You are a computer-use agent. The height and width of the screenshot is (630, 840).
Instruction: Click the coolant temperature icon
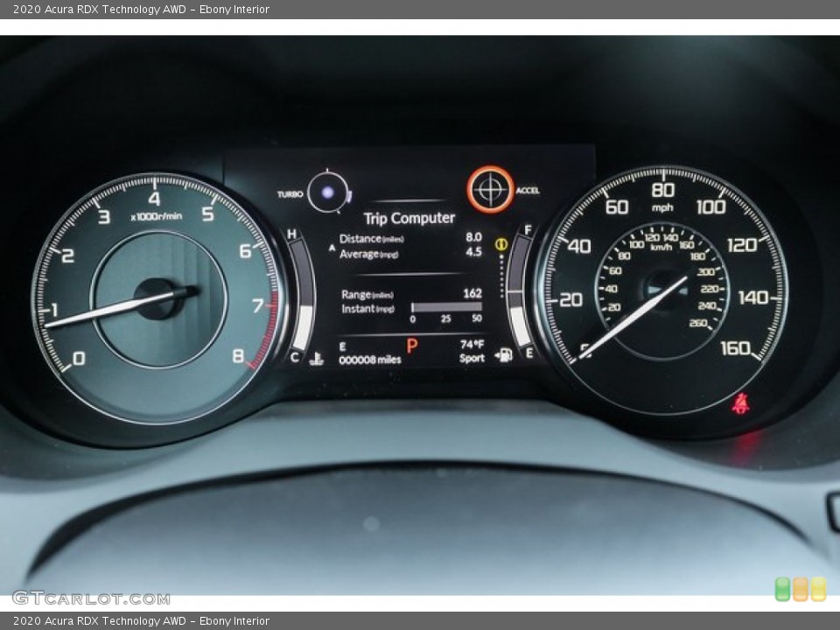pos(316,359)
